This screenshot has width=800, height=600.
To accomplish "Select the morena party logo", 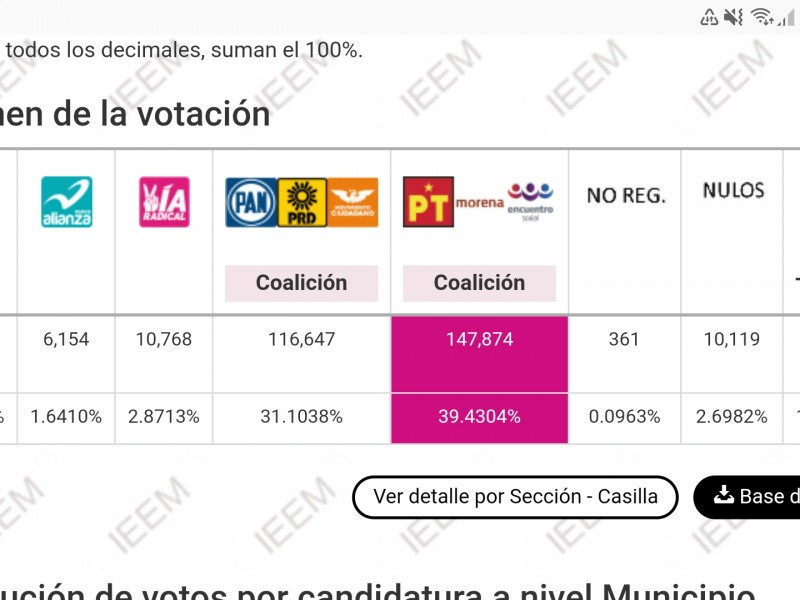I will 480,203.
